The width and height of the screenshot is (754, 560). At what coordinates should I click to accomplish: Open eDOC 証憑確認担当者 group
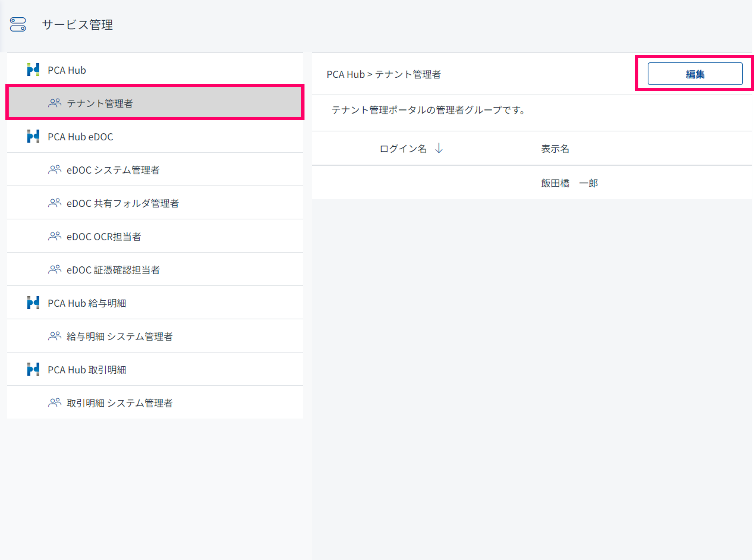tap(113, 270)
